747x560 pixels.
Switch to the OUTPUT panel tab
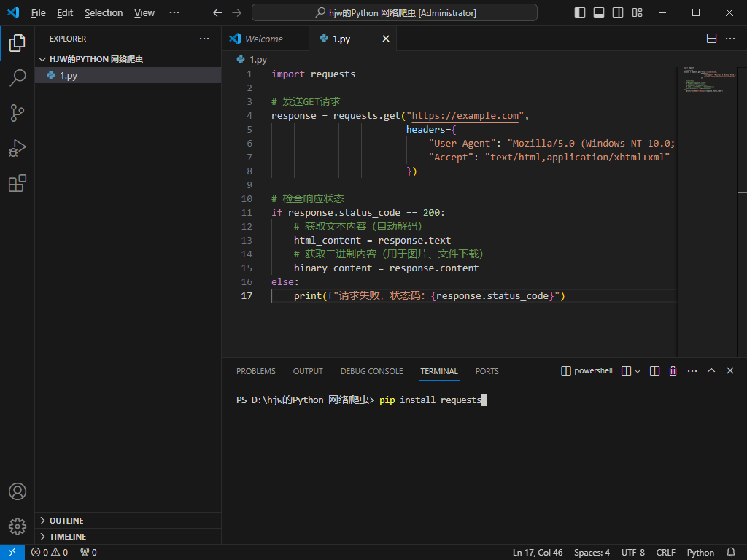click(x=308, y=371)
